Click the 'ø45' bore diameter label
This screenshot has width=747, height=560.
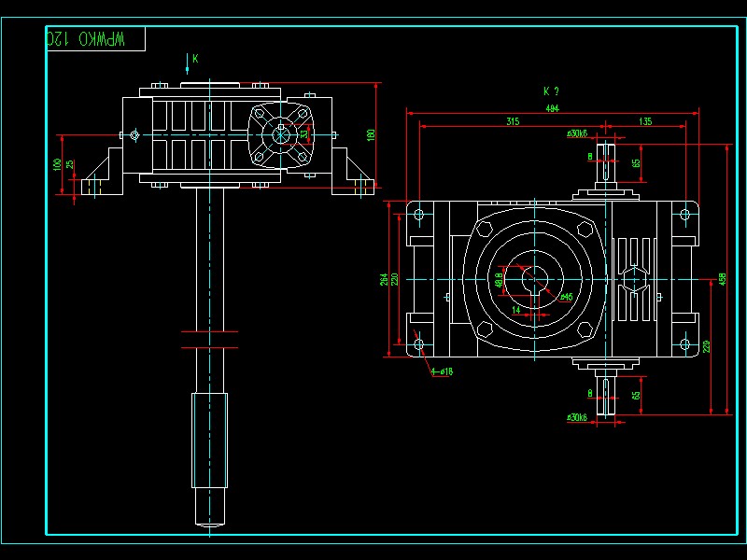pos(566,297)
